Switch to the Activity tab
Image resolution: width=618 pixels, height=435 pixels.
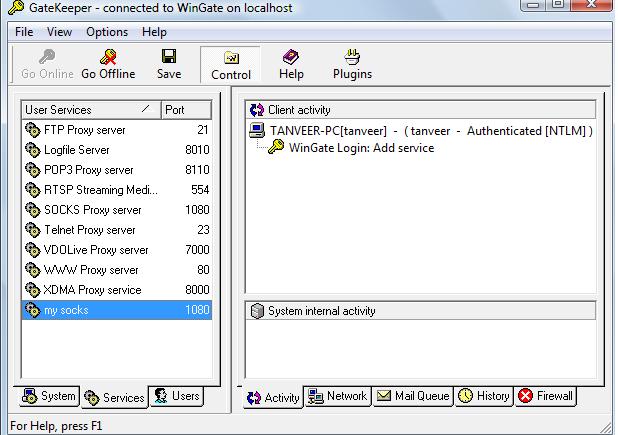(273, 398)
